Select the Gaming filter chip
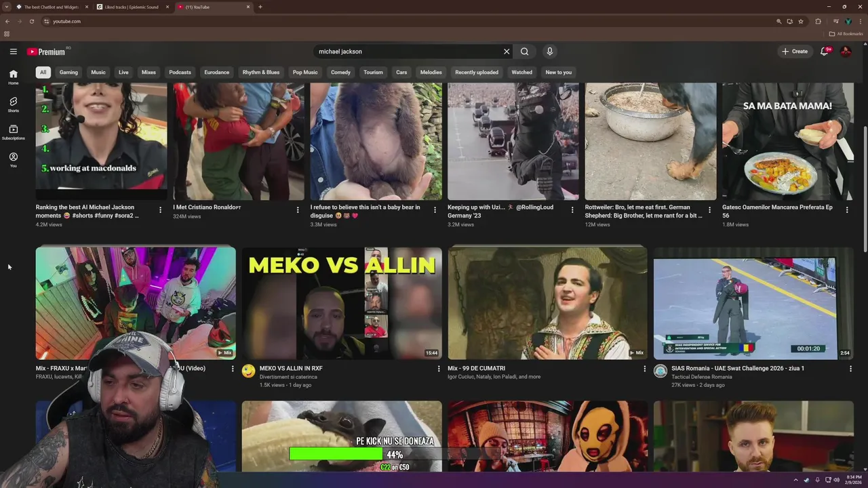Screen dimensions: 868x488 tap(68, 73)
